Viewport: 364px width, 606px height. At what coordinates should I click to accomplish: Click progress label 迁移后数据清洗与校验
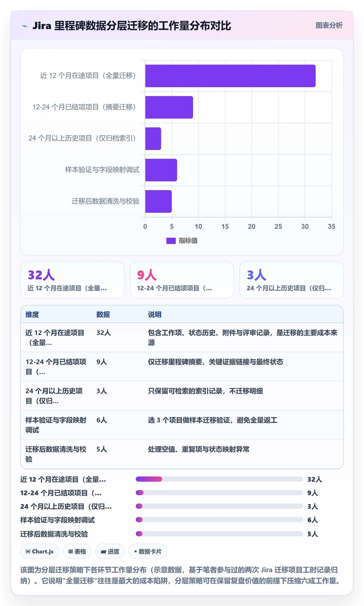click(54, 534)
